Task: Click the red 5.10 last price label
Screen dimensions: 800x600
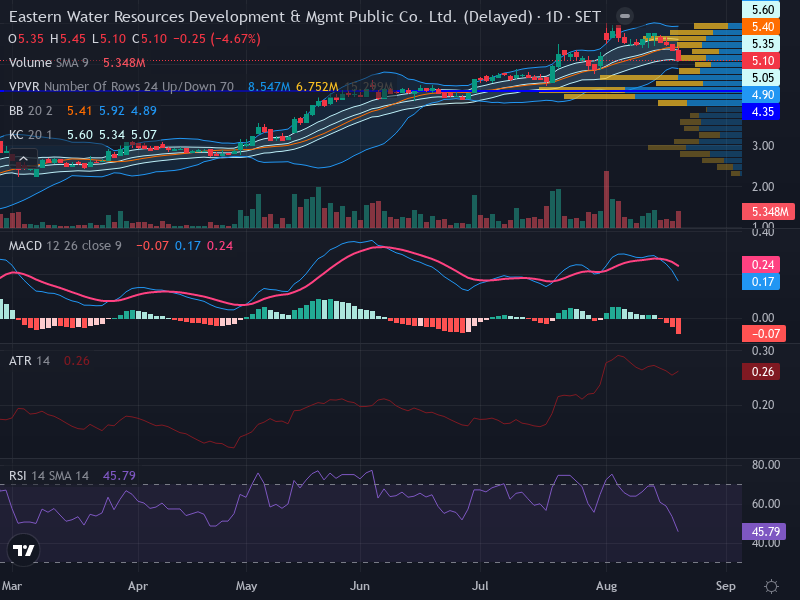Action: (x=761, y=61)
